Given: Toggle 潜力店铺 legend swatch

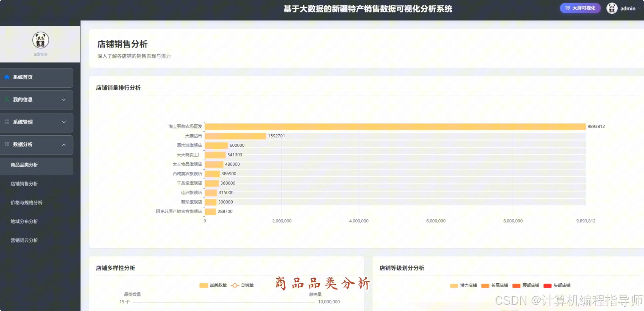Looking at the screenshot, I should 454,285.
